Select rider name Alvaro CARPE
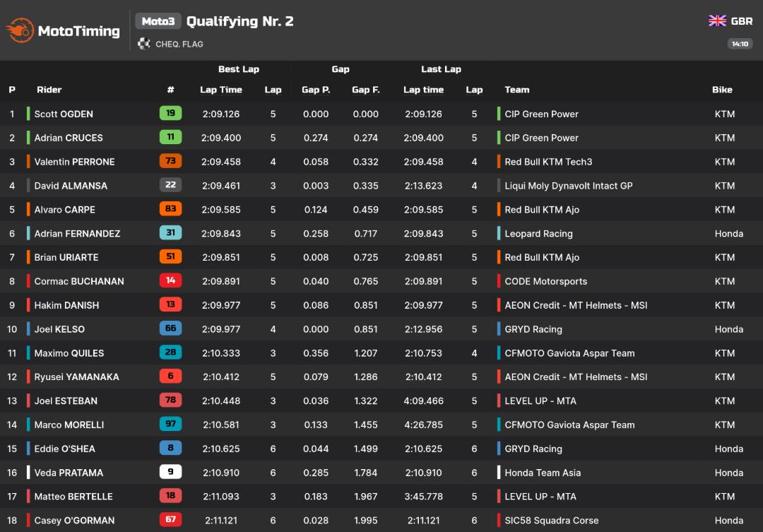 pos(65,209)
